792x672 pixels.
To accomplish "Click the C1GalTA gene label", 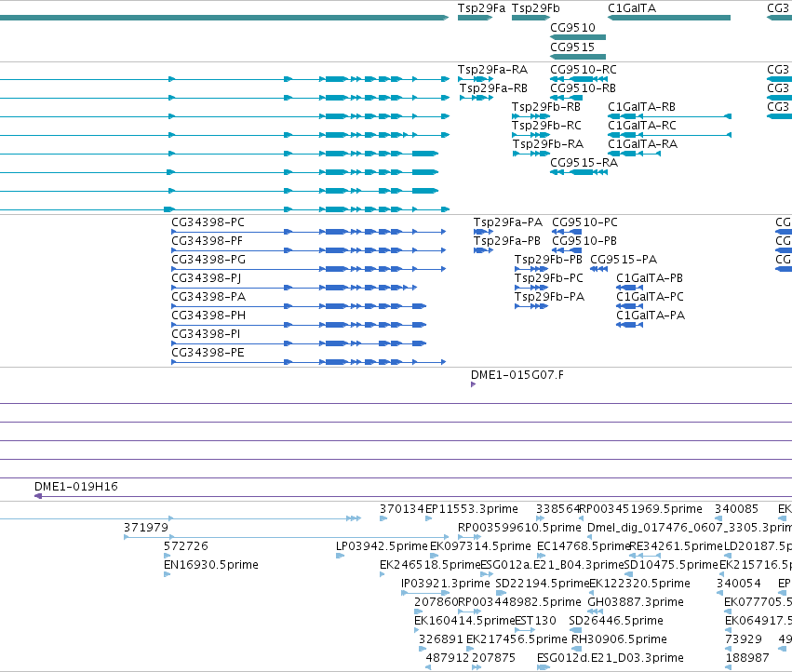I will click(x=631, y=8).
